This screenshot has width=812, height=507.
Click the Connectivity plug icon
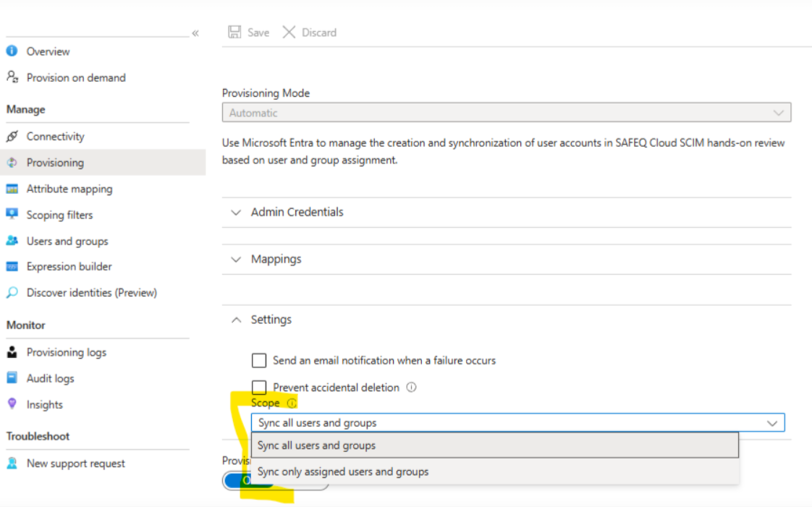pyautogui.click(x=12, y=136)
